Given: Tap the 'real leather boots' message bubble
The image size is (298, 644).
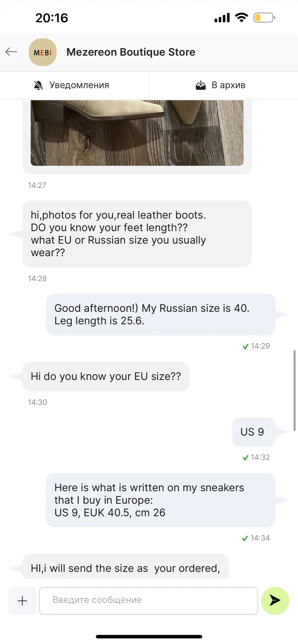Looking at the screenshot, I should (x=137, y=234).
